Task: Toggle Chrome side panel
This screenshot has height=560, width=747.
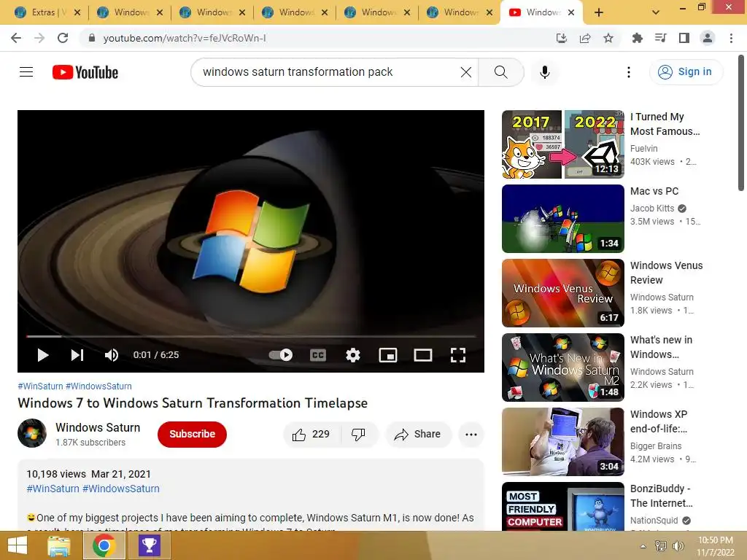Action: 684,38
